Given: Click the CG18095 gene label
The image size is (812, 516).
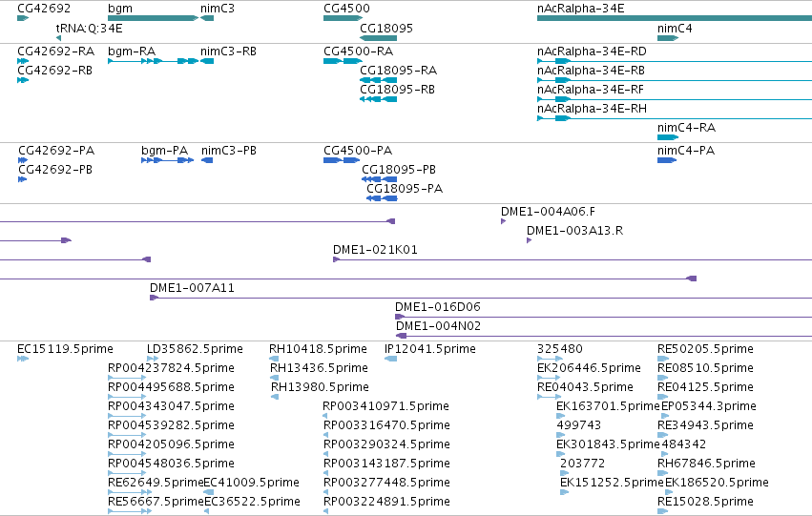Looking at the screenshot, I should [x=386, y=28].
